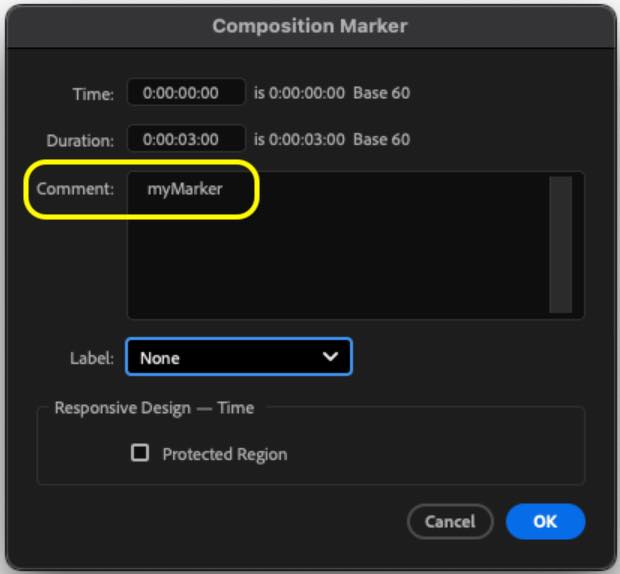The image size is (620, 574).
Task: Click the Composition Marker title bar
Action: [x=310, y=25]
